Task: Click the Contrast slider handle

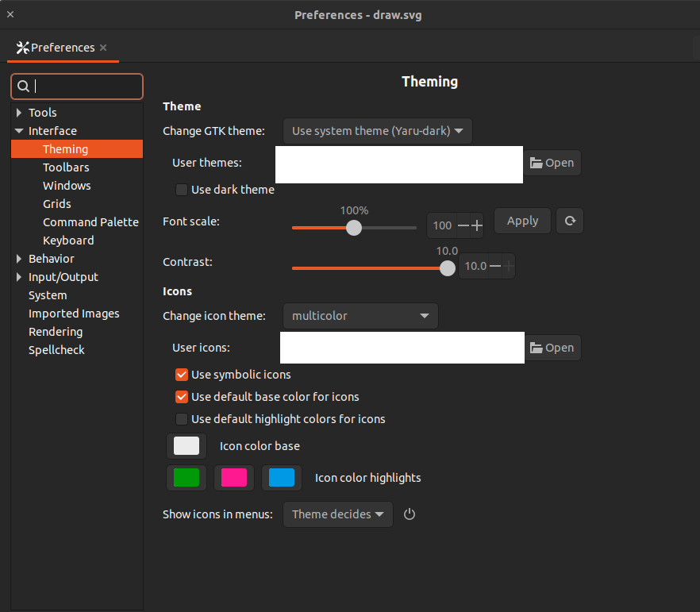Action: point(448,268)
